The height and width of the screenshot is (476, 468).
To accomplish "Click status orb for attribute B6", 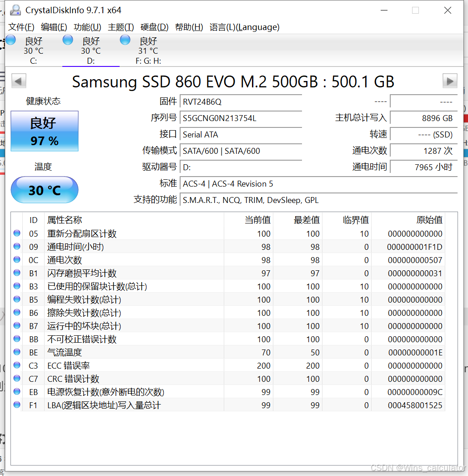I will point(17,312).
